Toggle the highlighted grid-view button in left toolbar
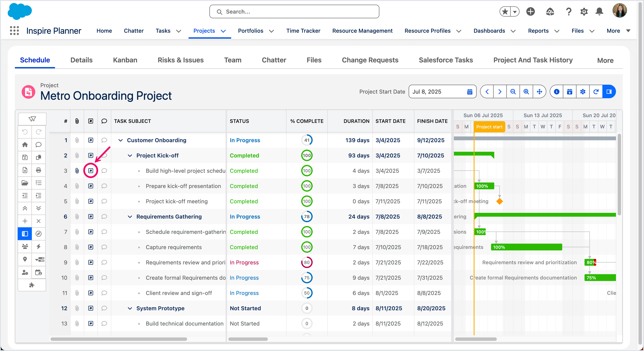Image resolution: width=644 pixels, height=351 pixels. tap(25, 234)
